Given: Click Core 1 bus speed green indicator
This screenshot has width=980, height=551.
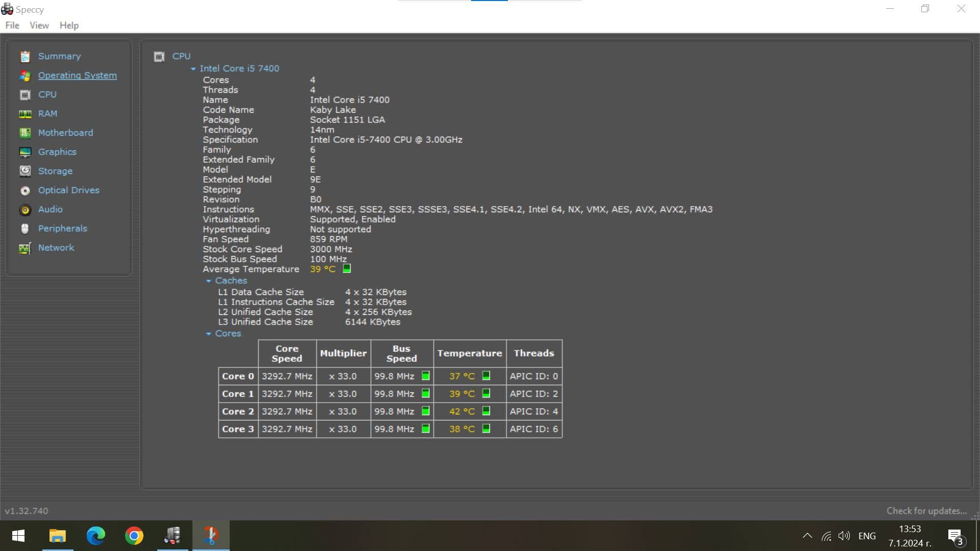Looking at the screenshot, I should pyautogui.click(x=426, y=393).
